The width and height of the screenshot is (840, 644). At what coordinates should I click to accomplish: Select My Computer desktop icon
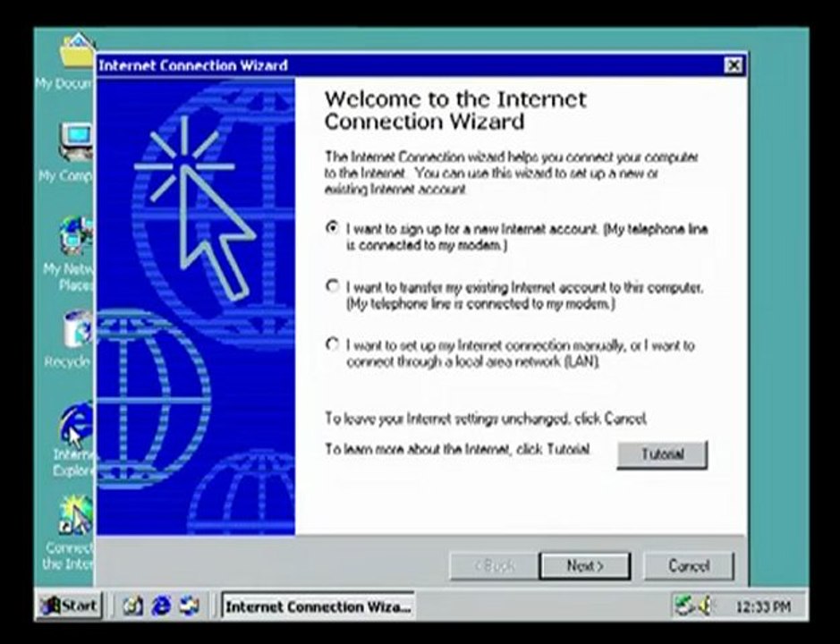(67, 153)
